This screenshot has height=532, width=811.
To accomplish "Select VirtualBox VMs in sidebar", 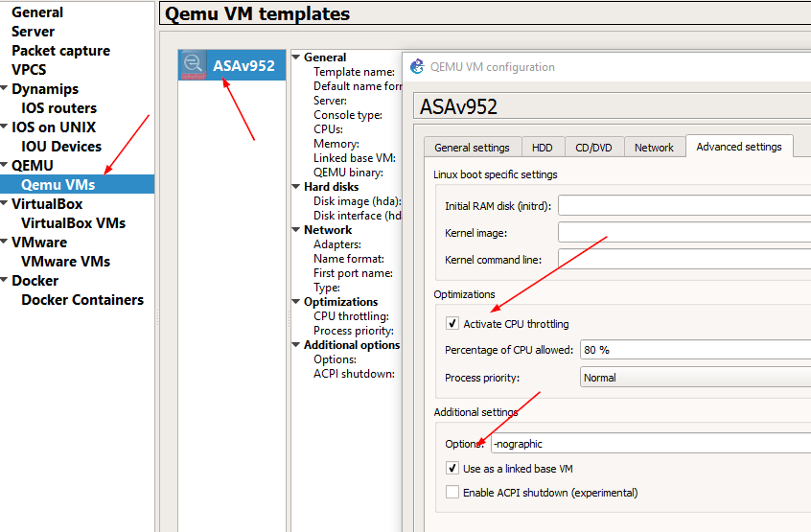I will tap(74, 222).
